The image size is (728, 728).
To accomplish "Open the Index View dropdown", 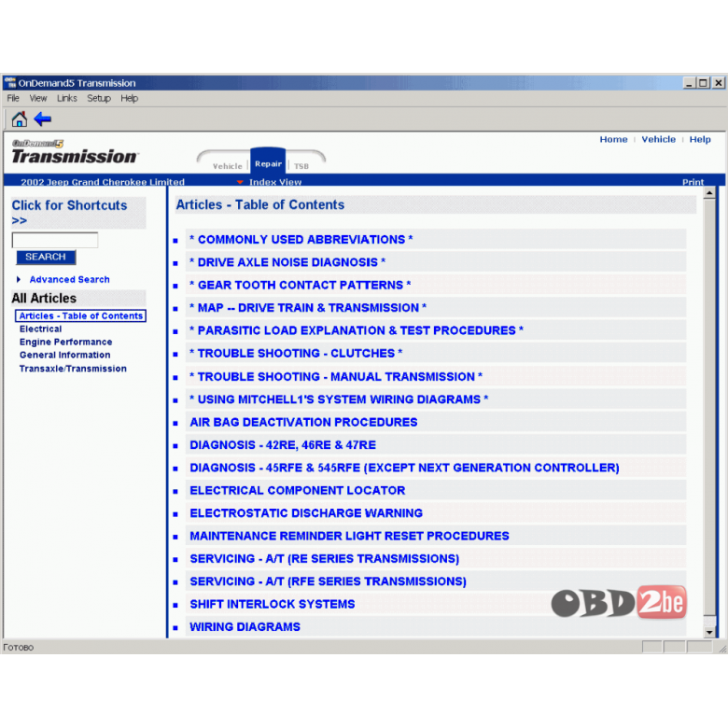I will pos(271,182).
